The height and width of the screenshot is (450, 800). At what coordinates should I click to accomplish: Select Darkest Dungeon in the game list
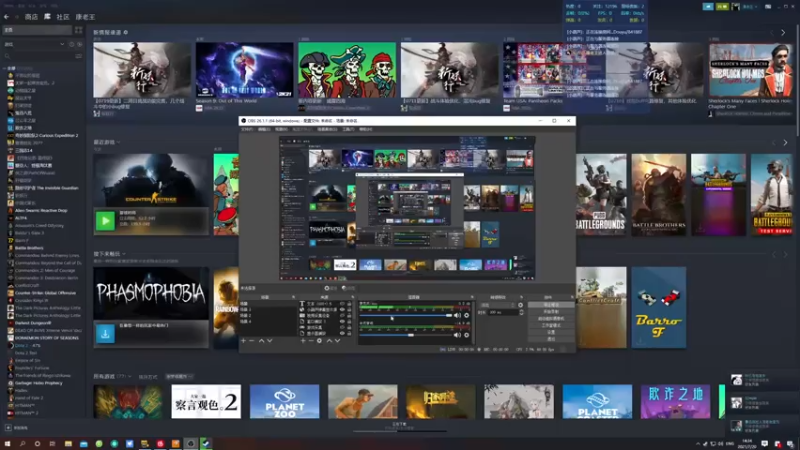point(33,323)
